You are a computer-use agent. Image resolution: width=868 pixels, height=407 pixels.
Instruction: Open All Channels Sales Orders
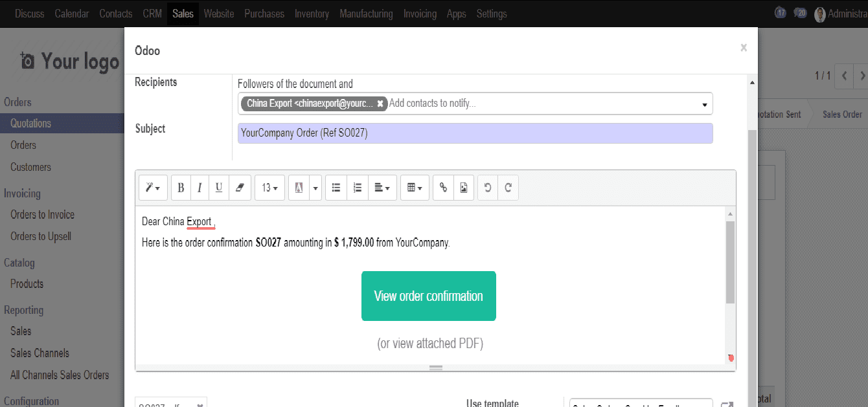pos(60,375)
